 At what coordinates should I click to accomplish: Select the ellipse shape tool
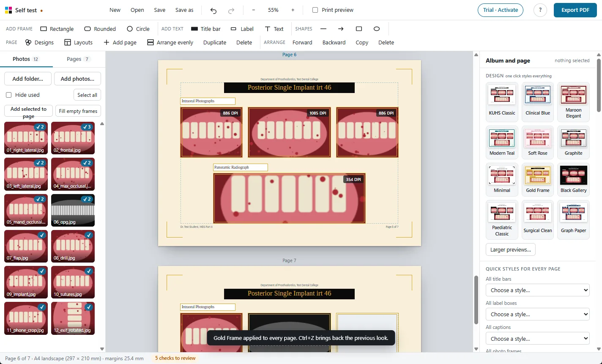[x=377, y=29]
